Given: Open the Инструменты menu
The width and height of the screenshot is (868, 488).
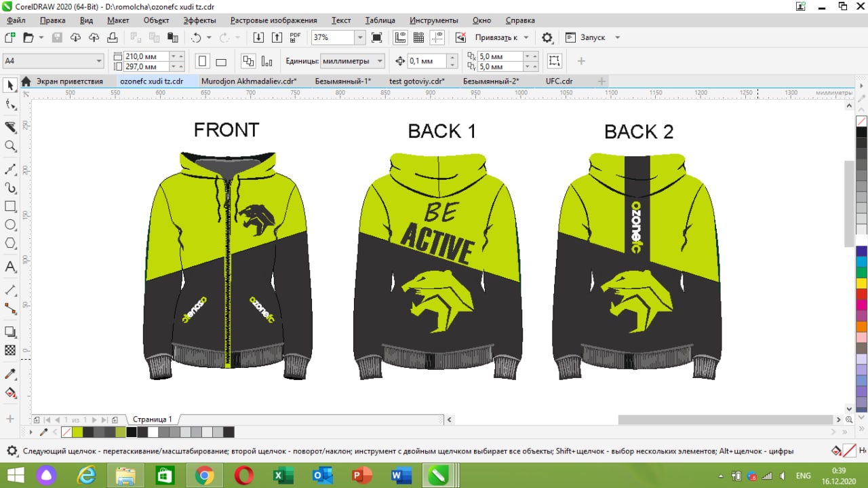Looking at the screenshot, I should coord(434,20).
